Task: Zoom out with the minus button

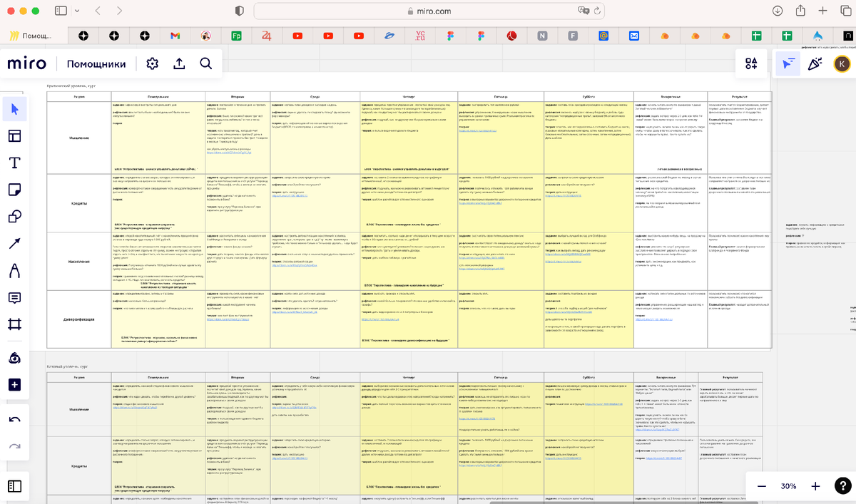Action: 762,486
